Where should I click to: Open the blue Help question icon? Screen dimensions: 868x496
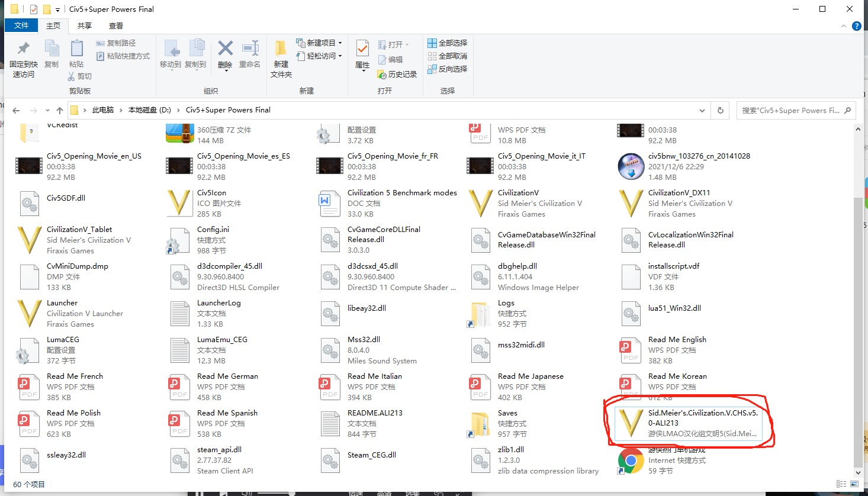coord(856,26)
